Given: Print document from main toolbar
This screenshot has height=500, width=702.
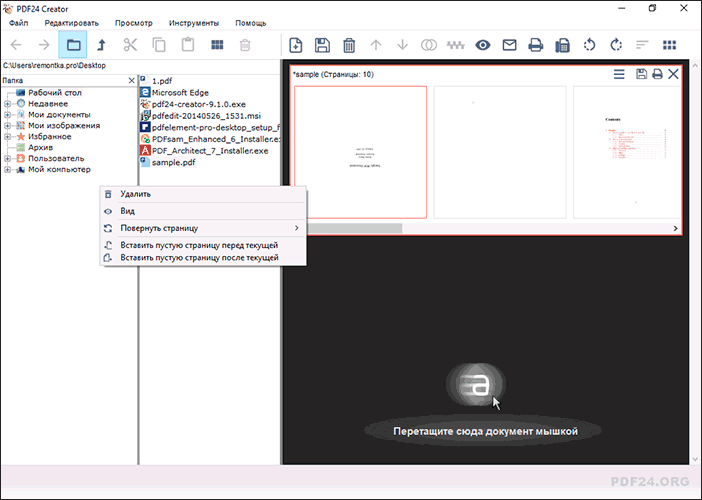Looking at the screenshot, I should click(536, 45).
